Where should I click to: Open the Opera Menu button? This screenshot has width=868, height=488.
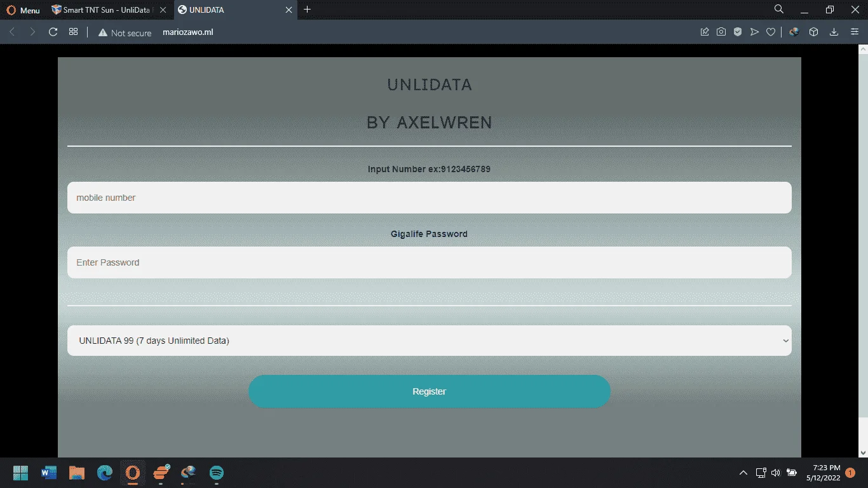[23, 10]
